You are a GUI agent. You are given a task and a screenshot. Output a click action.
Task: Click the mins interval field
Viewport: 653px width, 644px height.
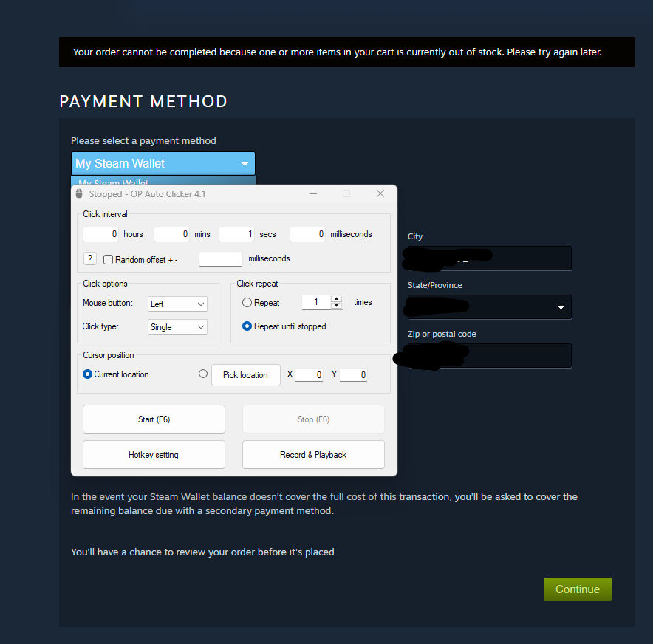(171, 234)
